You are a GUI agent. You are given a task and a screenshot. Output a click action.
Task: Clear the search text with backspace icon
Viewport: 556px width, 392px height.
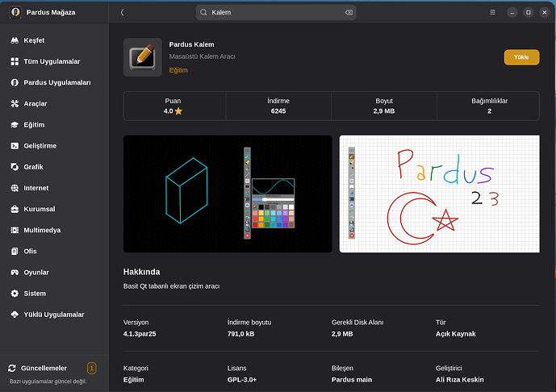click(x=349, y=12)
